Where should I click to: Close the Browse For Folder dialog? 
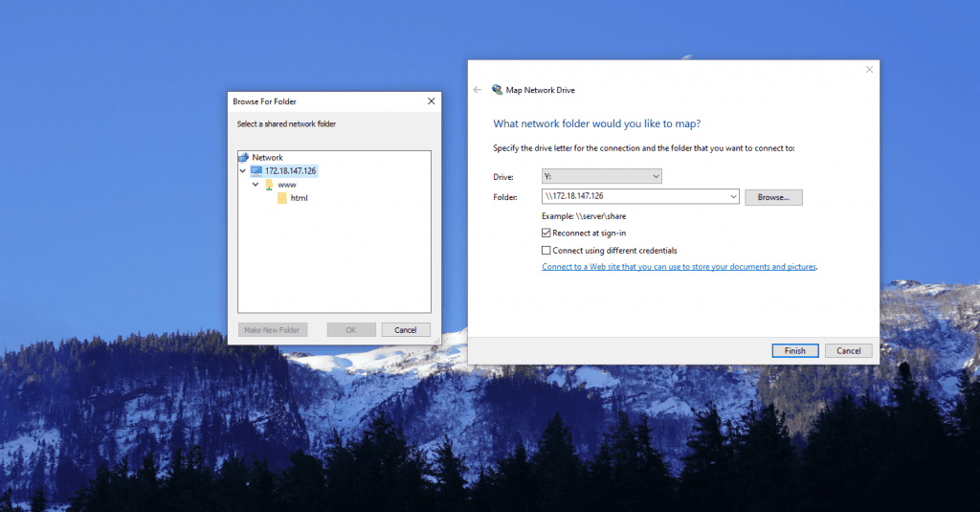point(432,101)
